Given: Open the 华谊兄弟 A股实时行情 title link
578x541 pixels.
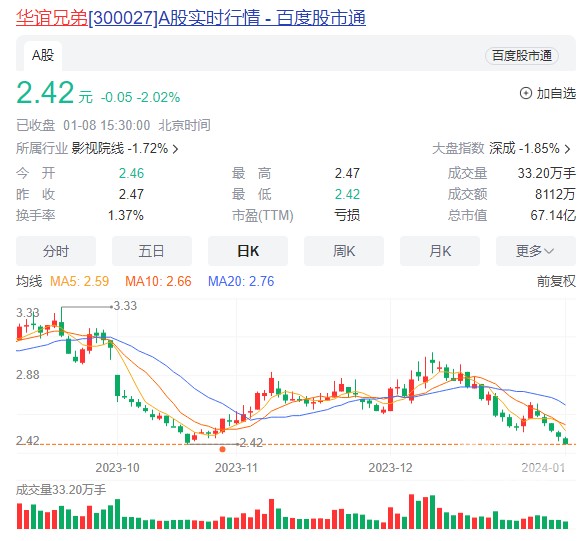Looking at the screenshot, I should [191, 18].
